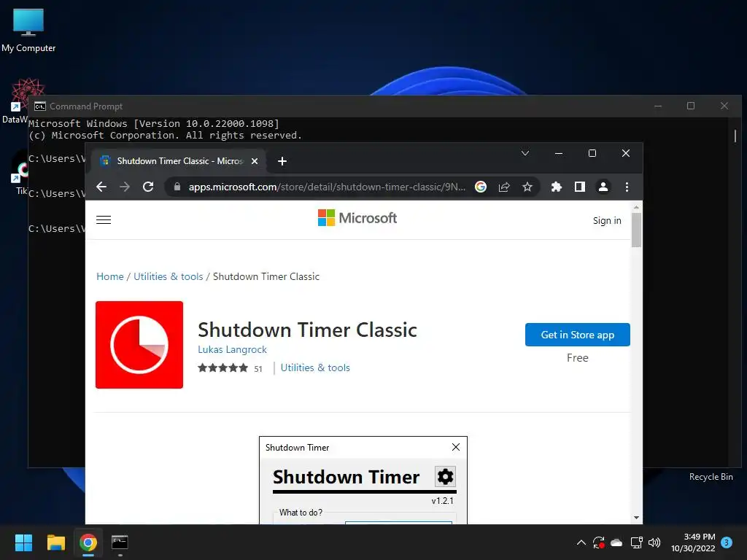Go back in Chrome
This screenshot has width=747, height=560.
[101, 187]
